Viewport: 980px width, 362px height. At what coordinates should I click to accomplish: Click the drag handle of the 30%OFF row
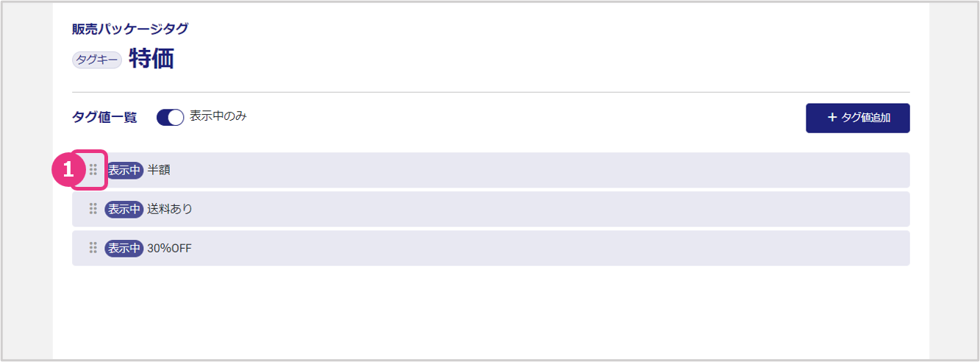tap(93, 248)
